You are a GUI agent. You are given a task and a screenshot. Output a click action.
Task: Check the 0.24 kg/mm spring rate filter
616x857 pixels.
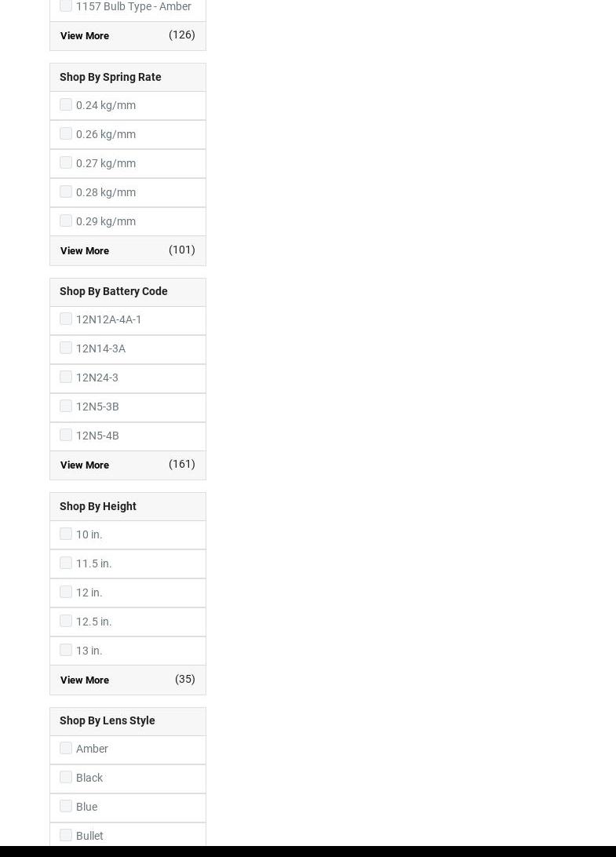coord(66,104)
